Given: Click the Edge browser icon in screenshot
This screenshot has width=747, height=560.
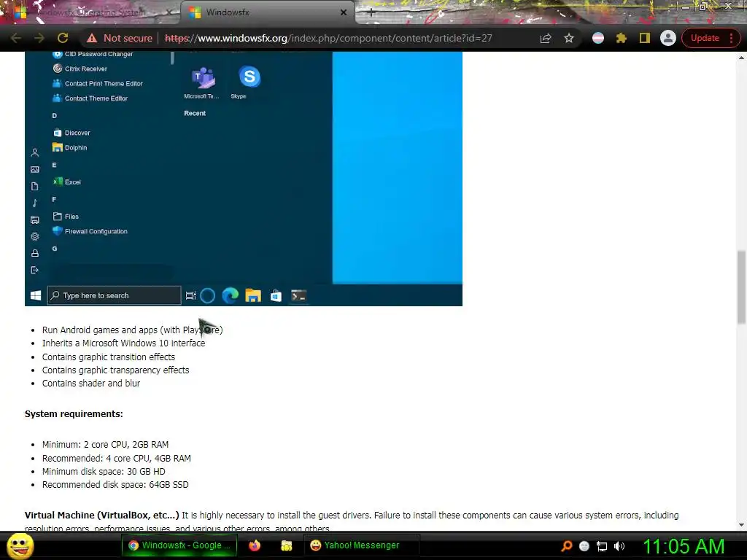Looking at the screenshot, I should coord(230,296).
